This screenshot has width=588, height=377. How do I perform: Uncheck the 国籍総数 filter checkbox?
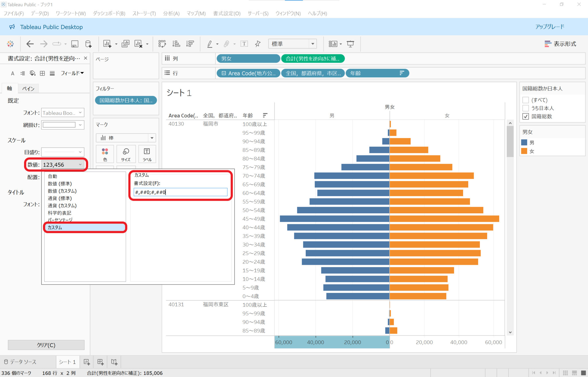point(526,116)
